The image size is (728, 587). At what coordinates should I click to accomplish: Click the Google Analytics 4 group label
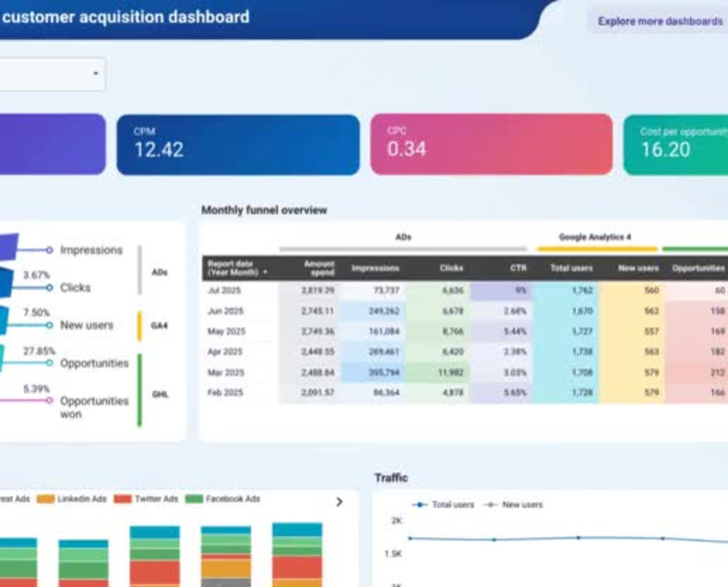(595, 237)
